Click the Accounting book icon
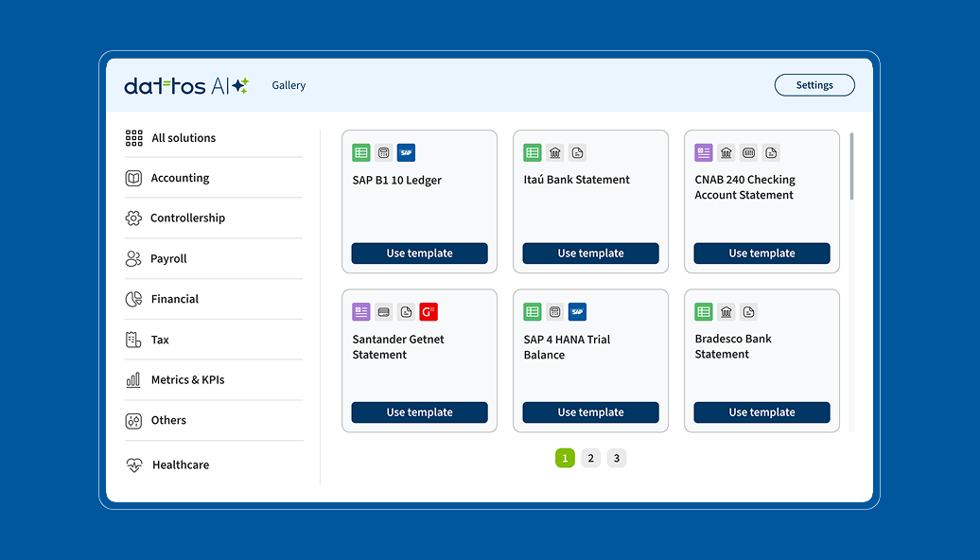 [133, 178]
